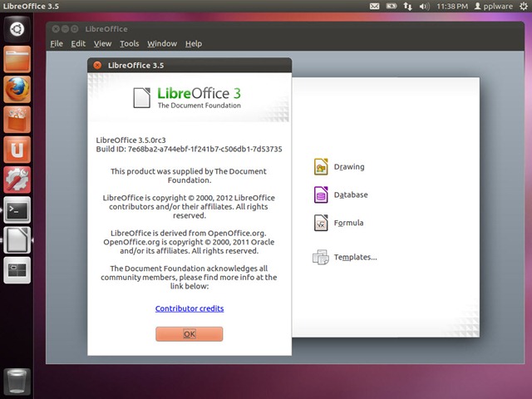Open Ubuntu Dash home launcher icon
The image size is (532, 399).
[17, 29]
